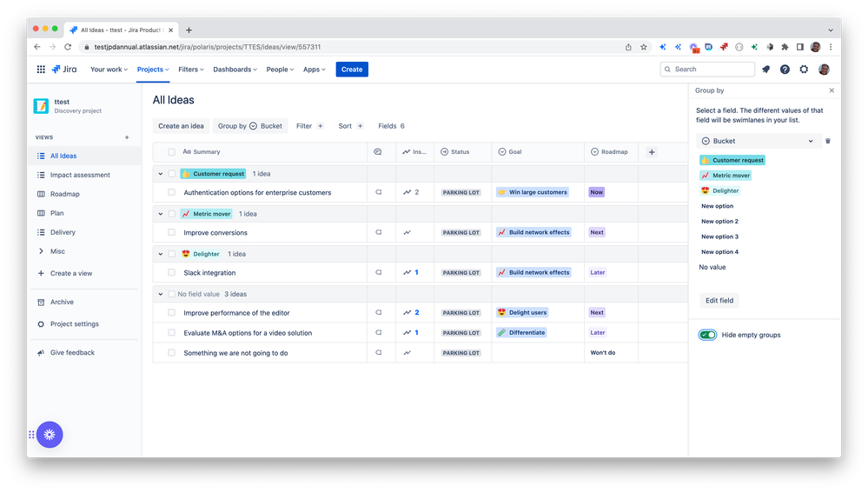The image size is (868, 493).
Task: Click the delivery icon for Slack integration row
Action: (x=379, y=272)
